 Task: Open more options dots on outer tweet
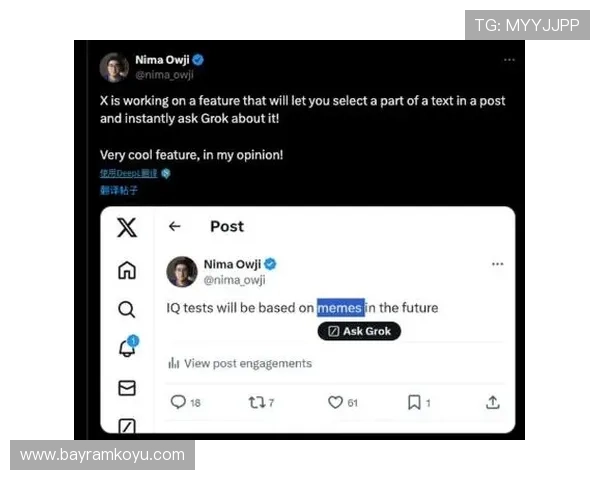tap(509, 60)
